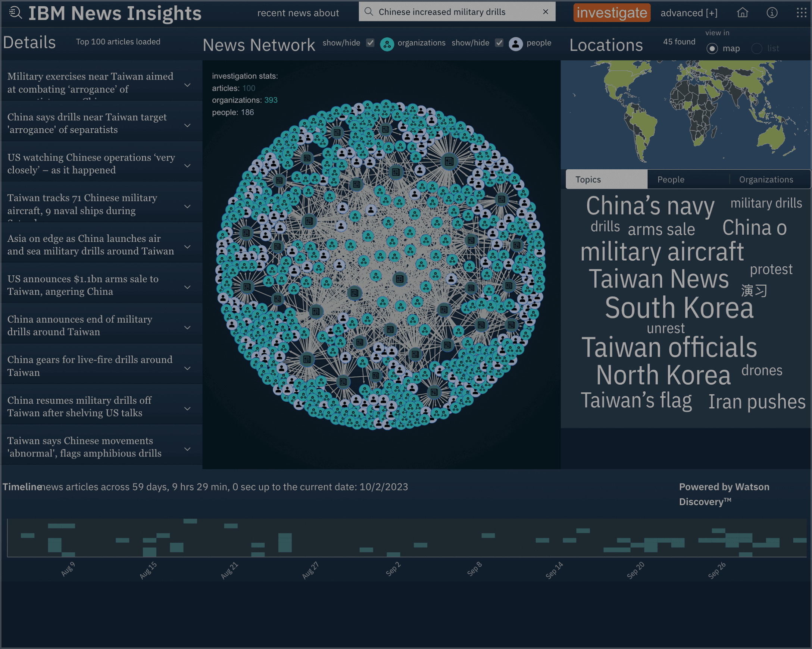Open the home icon
812x649 pixels.
[742, 13]
